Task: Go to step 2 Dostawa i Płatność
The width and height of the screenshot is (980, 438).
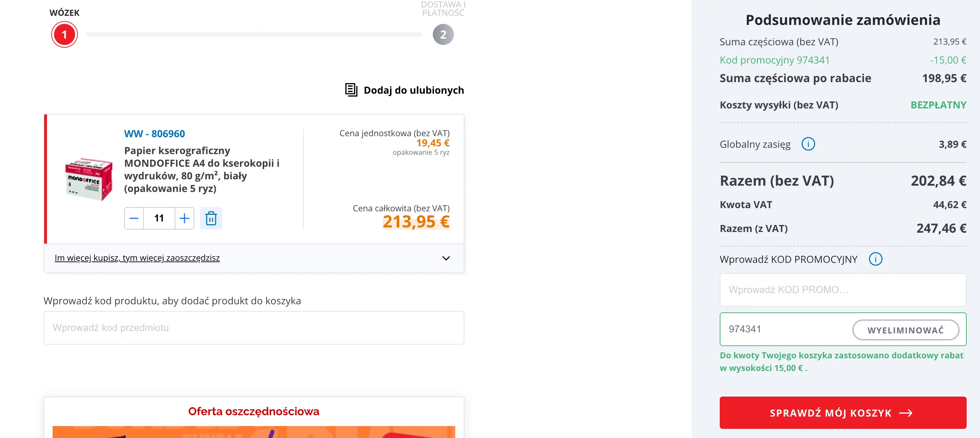Action: pos(443,35)
